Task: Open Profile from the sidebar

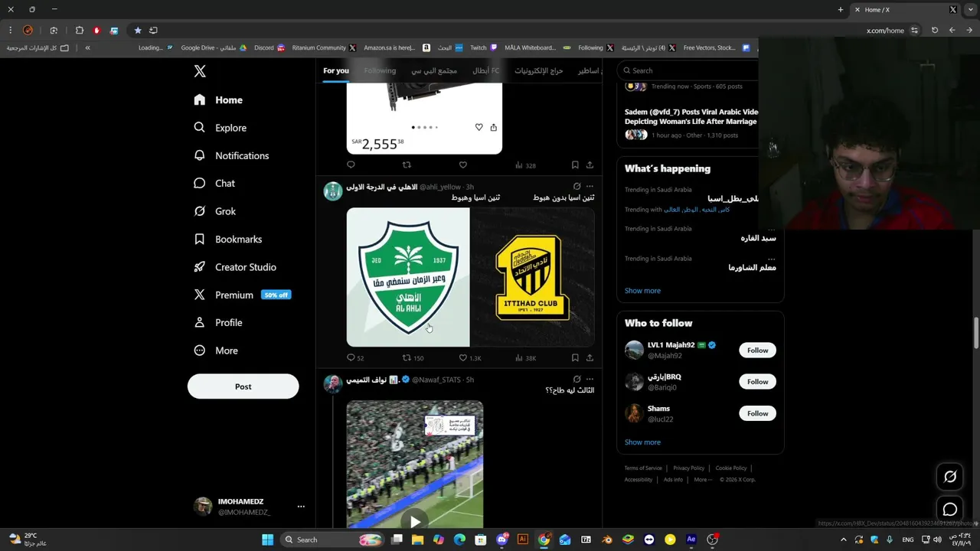Action: (218, 323)
